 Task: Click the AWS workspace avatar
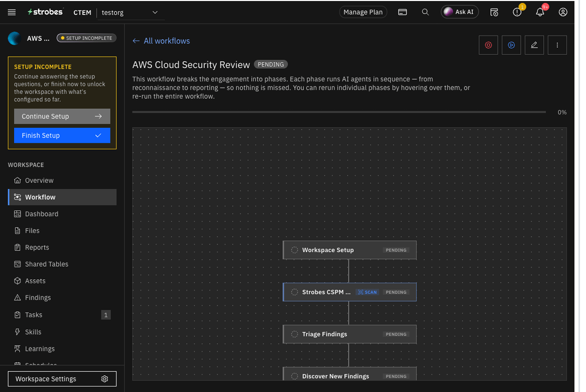pyautogui.click(x=15, y=38)
